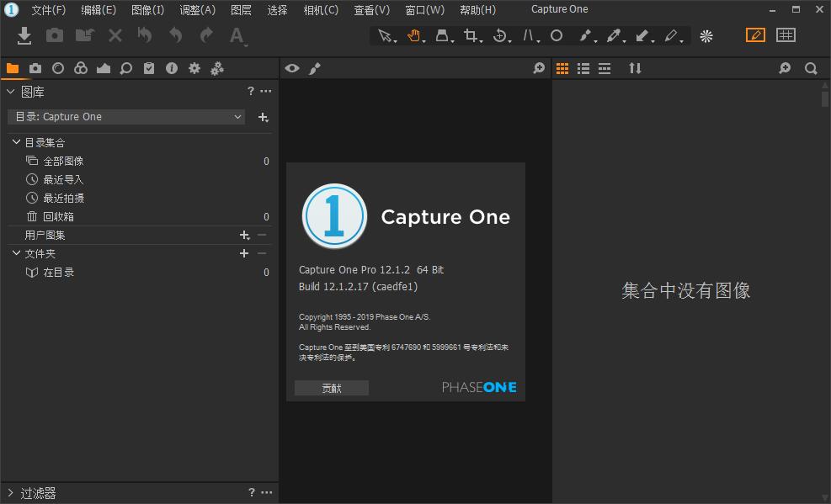
Task: Select the Pan (hand) tool
Action: [413, 35]
